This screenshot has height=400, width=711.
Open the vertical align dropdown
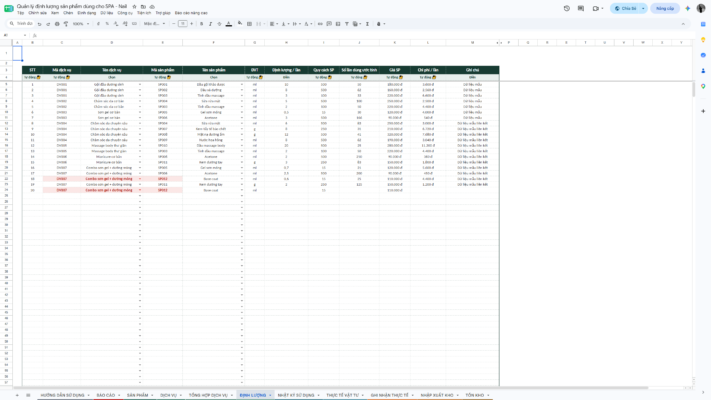(285, 24)
